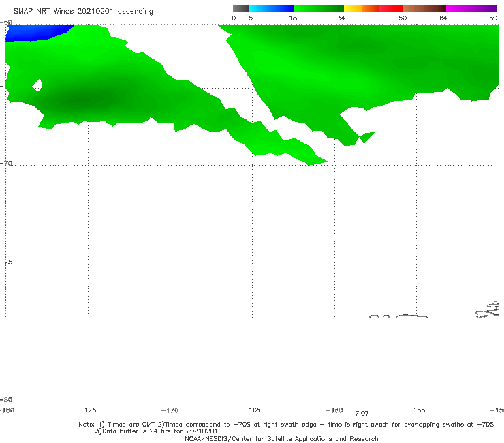Click the swath time label '7:07'

362,414
